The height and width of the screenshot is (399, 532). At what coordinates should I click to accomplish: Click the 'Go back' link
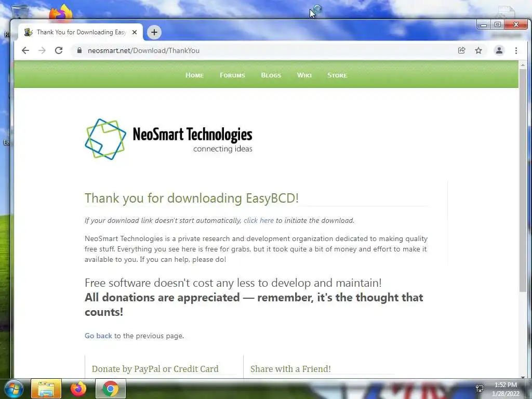pyautogui.click(x=98, y=336)
